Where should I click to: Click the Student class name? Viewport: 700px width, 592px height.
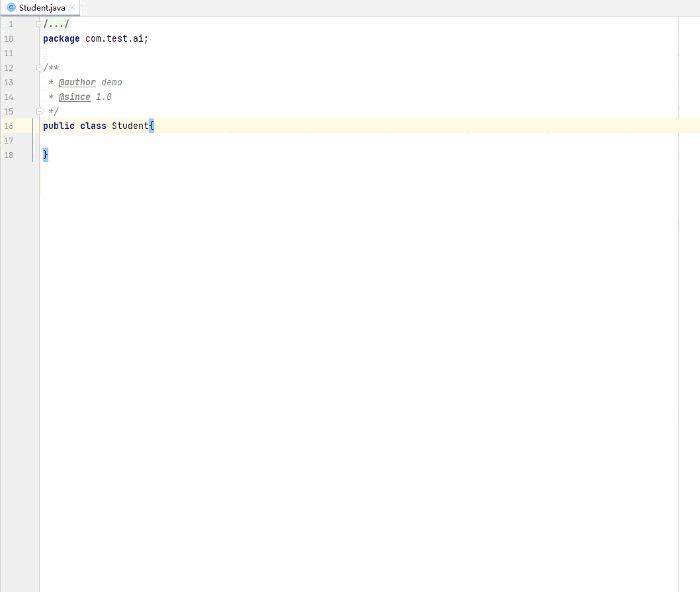(x=130, y=126)
